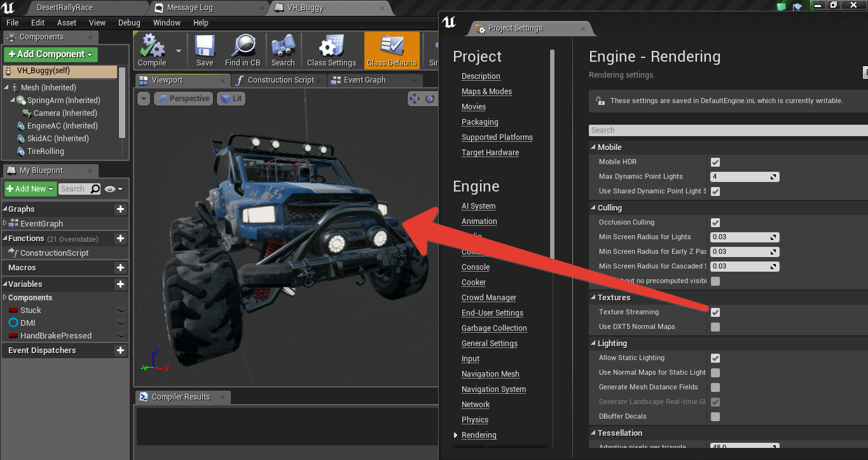Toggle Allow Static Lighting checkbox
This screenshot has height=460, width=868.
click(x=715, y=358)
